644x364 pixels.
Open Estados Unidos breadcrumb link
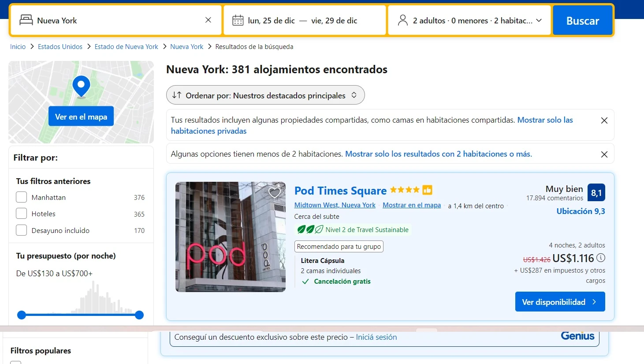[60, 47]
